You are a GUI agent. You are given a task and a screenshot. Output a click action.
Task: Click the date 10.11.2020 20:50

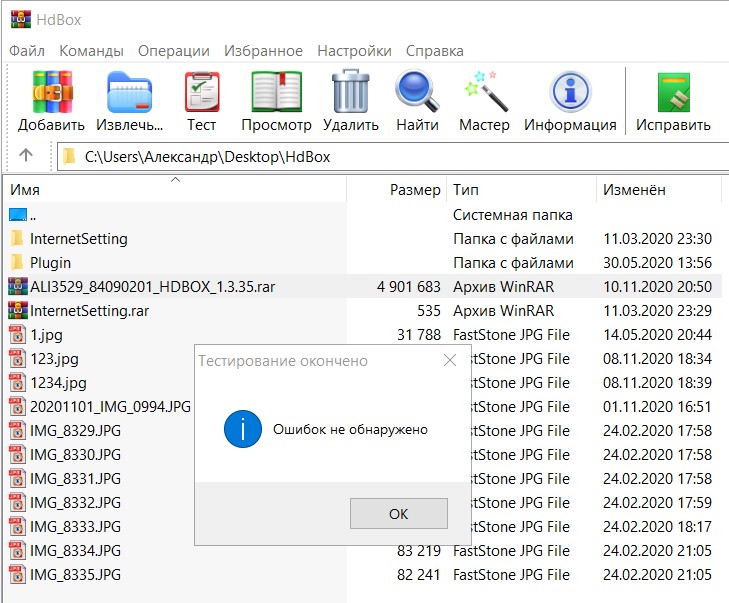tap(657, 286)
